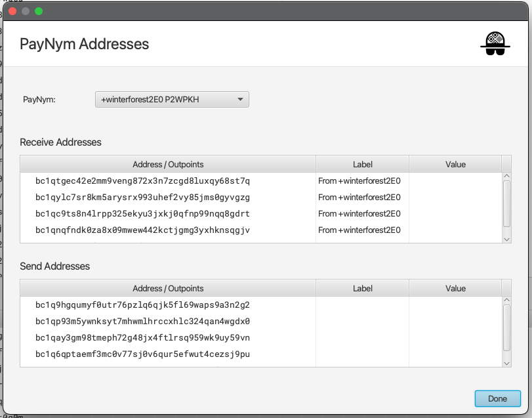The height and width of the screenshot is (418, 532).
Task: Click the Value column header in Send Addresses
Action: click(x=456, y=288)
